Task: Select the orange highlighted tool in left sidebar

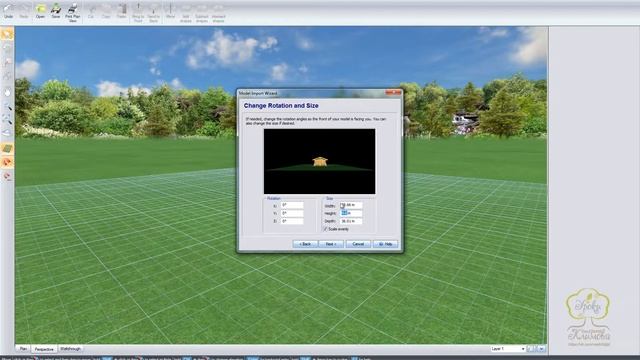Action: coord(7,162)
